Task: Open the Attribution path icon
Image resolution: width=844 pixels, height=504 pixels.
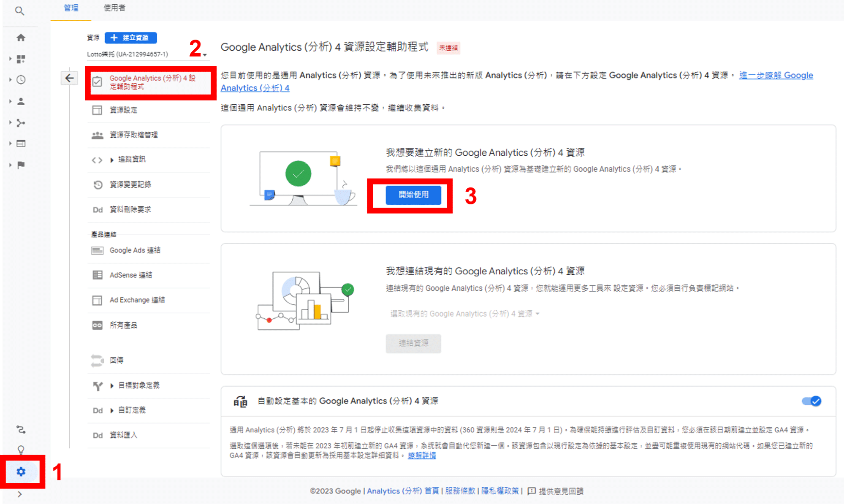Action: pyautogui.click(x=21, y=430)
